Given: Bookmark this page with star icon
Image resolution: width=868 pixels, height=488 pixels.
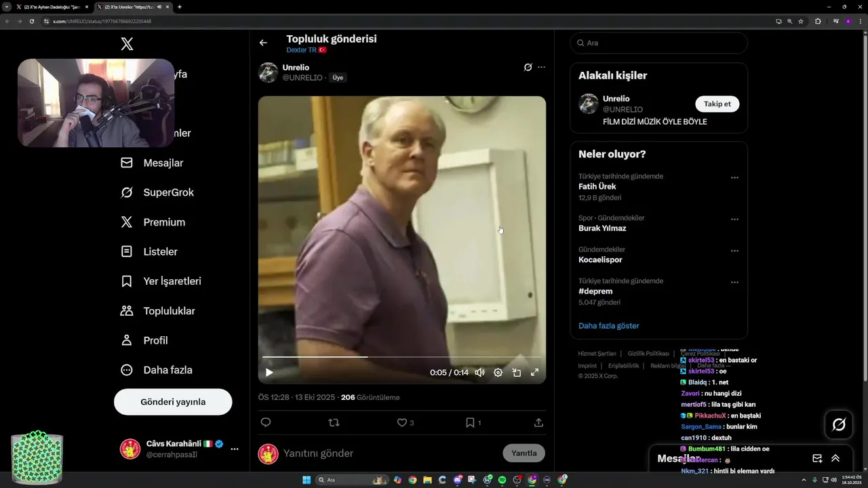Looking at the screenshot, I should [x=801, y=21].
